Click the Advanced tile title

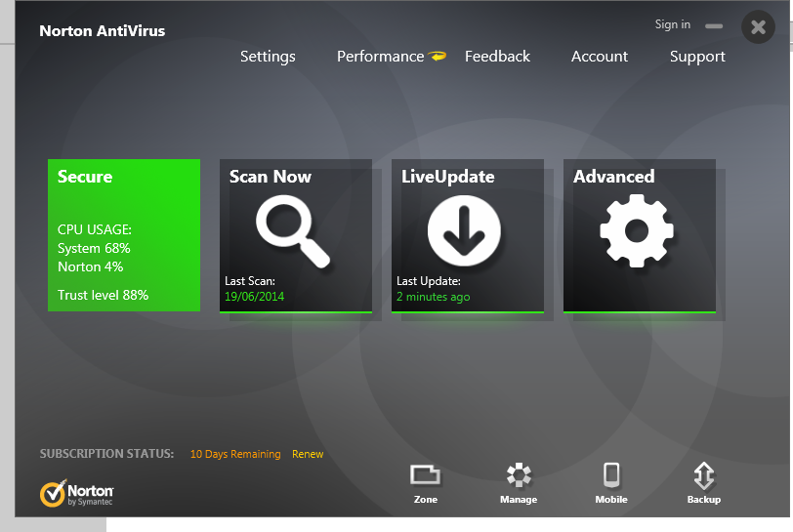pyautogui.click(x=613, y=177)
